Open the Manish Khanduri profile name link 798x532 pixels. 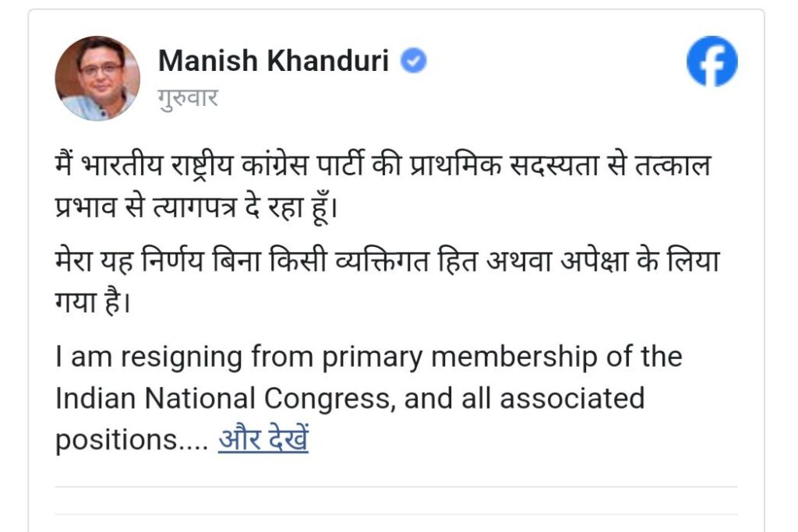[273, 61]
